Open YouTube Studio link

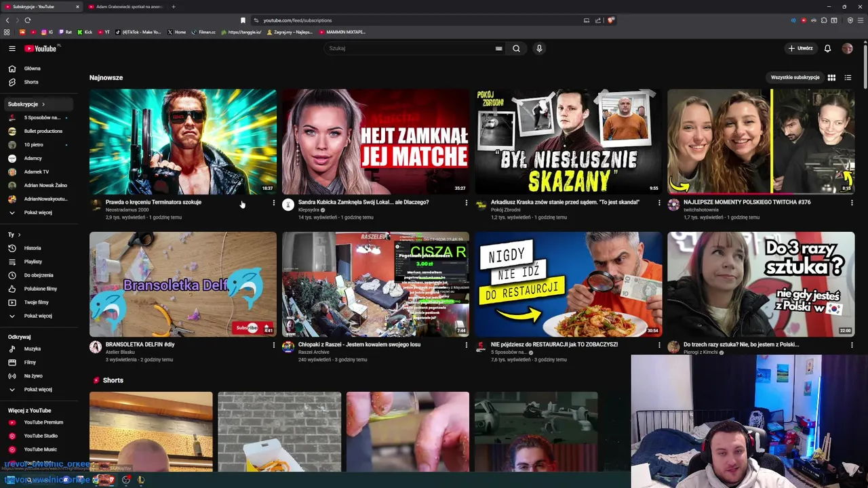pyautogui.click(x=38, y=436)
